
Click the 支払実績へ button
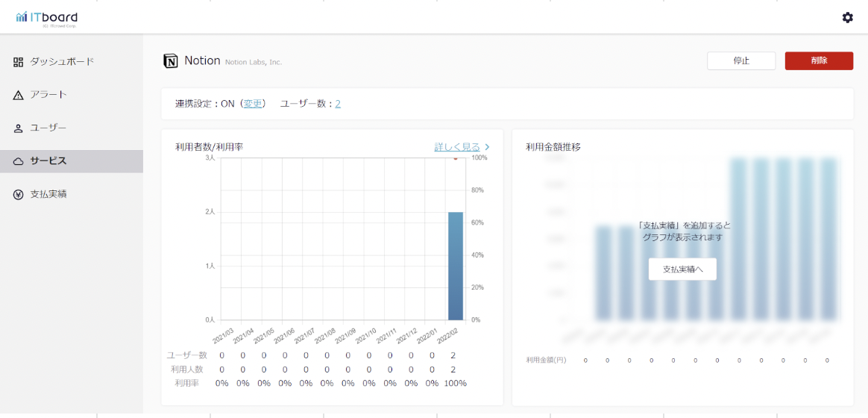coord(682,269)
